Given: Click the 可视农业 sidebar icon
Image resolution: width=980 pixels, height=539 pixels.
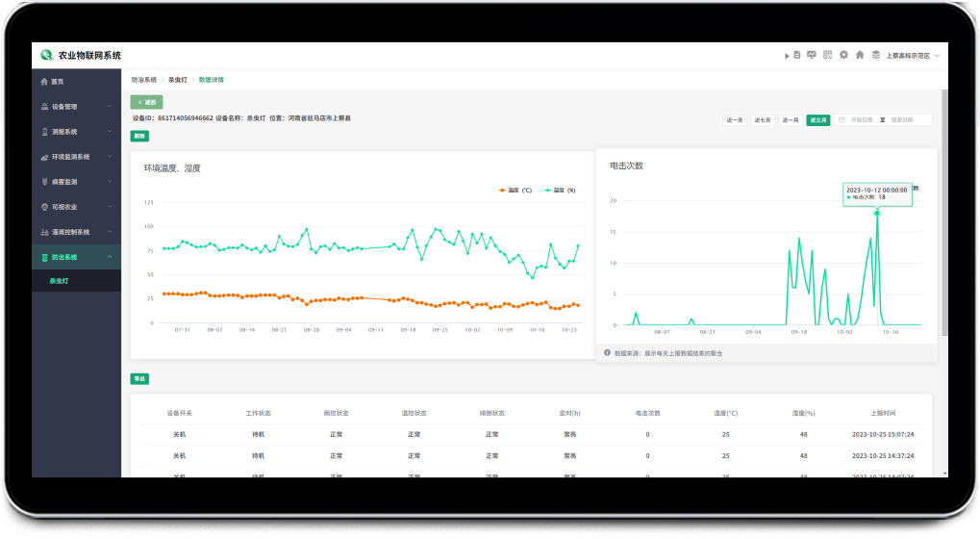Looking at the screenshot, I should pos(44,207).
